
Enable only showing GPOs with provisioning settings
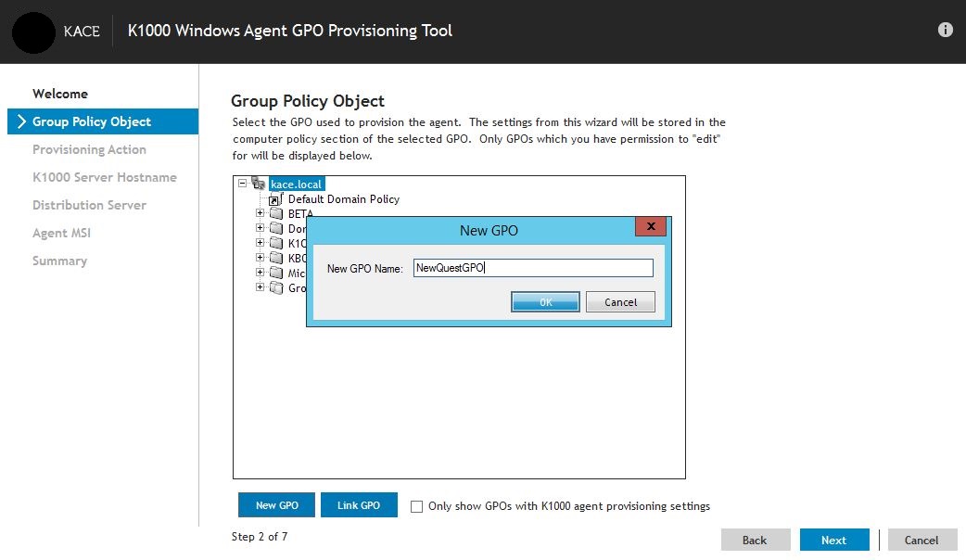(x=416, y=506)
